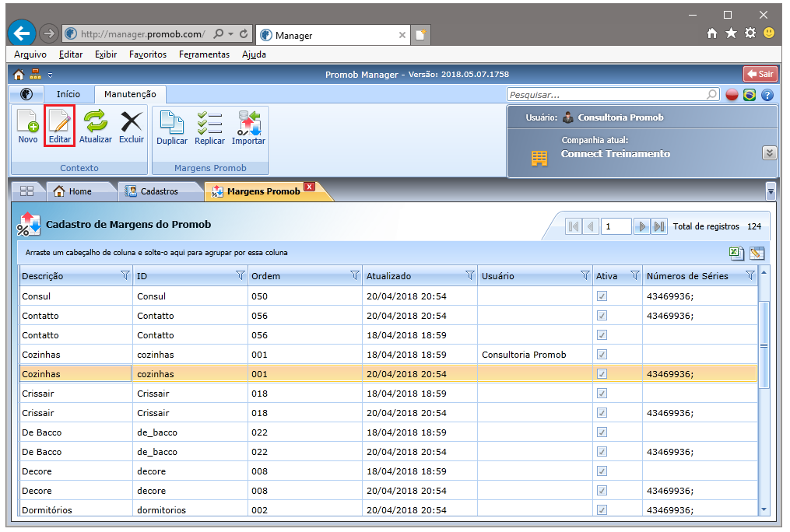Toggle Ativa checkbox in first Consul row
The height and width of the screenshot is (532, 790).
point(602,296)
